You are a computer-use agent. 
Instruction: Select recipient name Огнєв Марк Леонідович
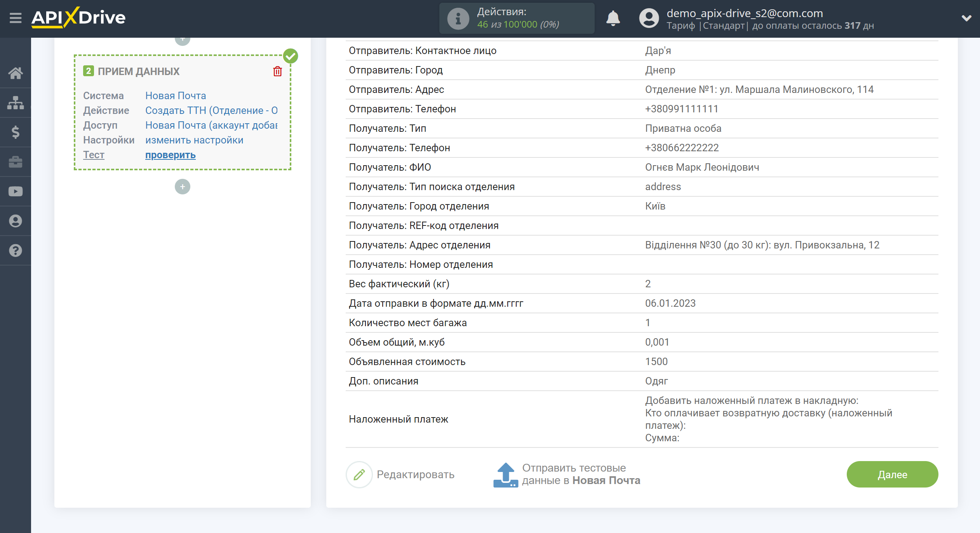pos(702,167)
